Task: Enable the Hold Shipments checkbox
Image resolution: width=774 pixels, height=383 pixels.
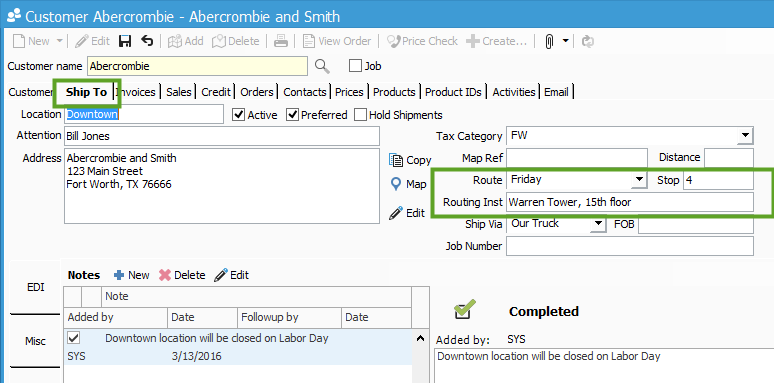Action: 361,115
